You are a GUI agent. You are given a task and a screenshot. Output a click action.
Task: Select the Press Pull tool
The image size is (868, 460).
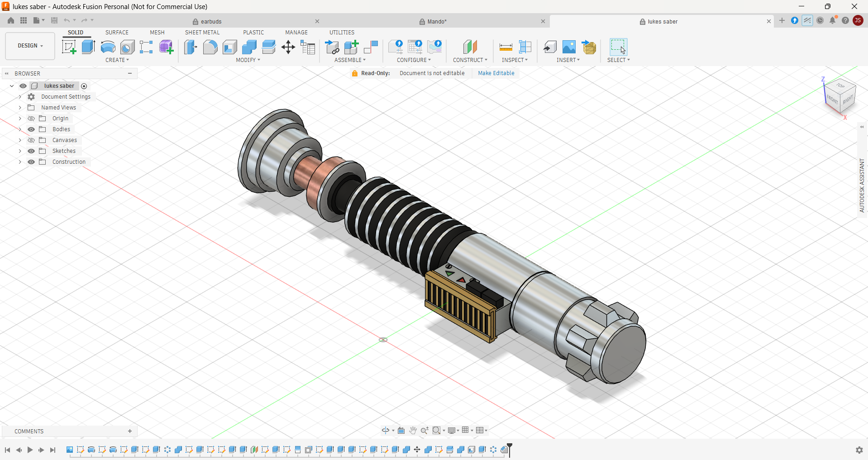point(191,47)
